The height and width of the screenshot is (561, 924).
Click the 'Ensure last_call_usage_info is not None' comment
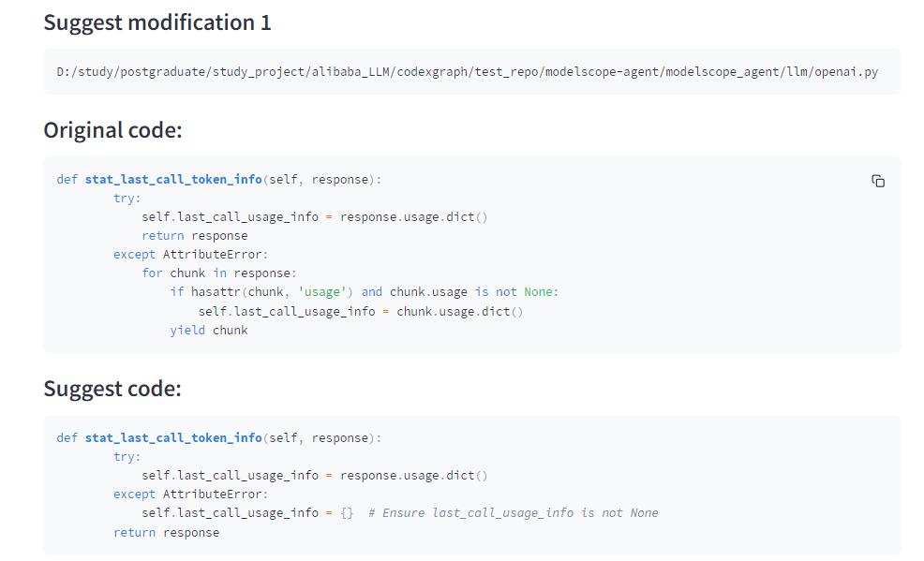(x=514, y=512)
